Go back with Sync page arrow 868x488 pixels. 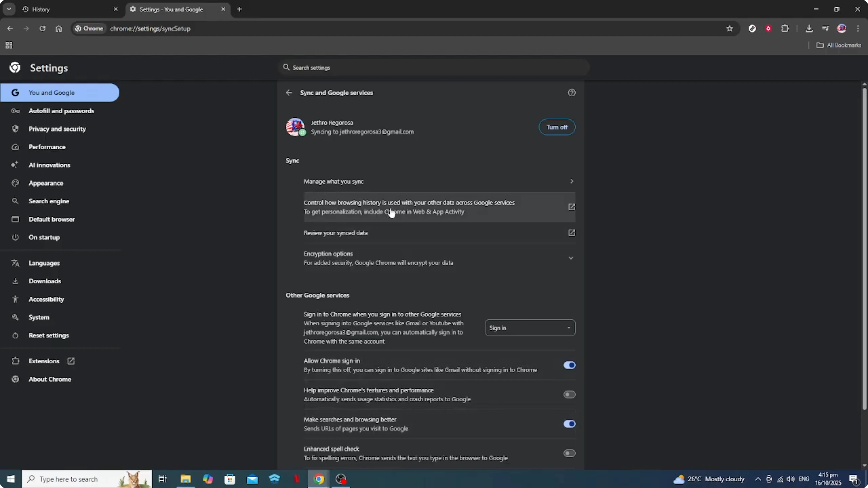pyautogui.click(x=289, y=93)
